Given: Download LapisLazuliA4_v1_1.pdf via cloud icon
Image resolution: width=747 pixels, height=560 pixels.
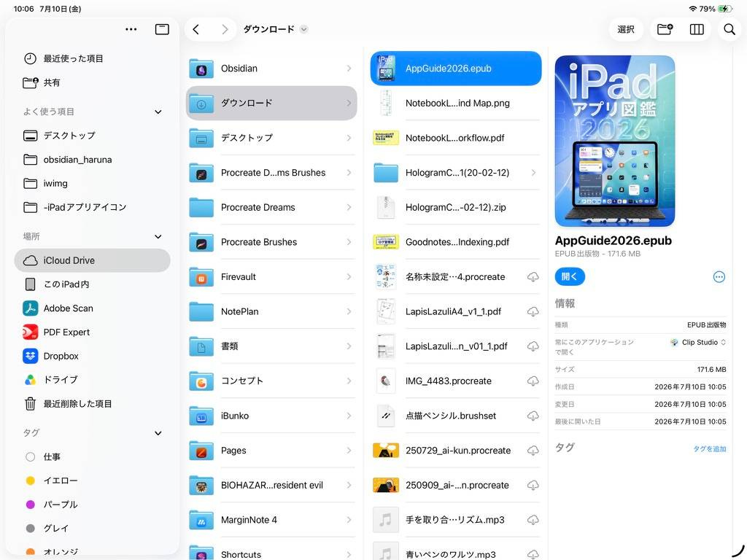Looking at the screenshot, I should click(x=533, y=311).
